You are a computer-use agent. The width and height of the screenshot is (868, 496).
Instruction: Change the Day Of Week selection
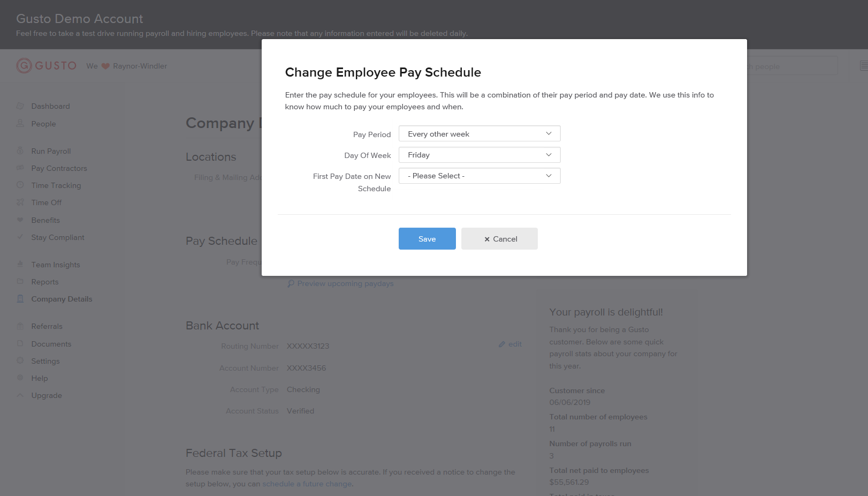pos(478,155)
